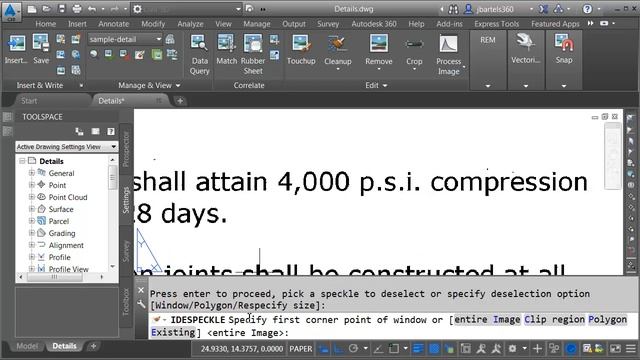The width and height of the screenshot is (640, 360).
Task: Click the status bar customization menu icon
Action: click(631, 349)
